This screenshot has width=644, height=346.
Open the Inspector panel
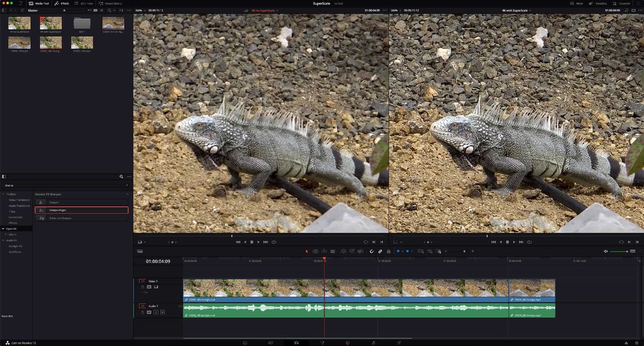pos(621,4)
